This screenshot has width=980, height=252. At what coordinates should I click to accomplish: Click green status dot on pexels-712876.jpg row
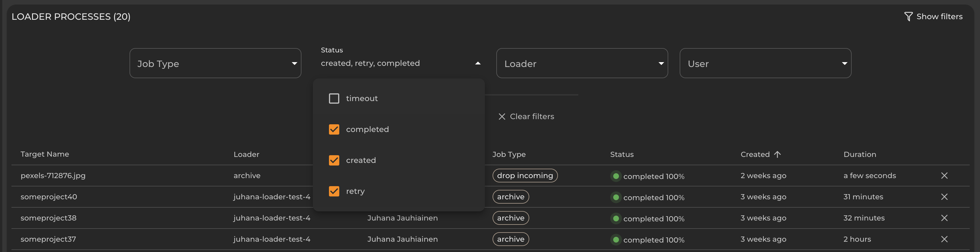(x=616, y=176)
